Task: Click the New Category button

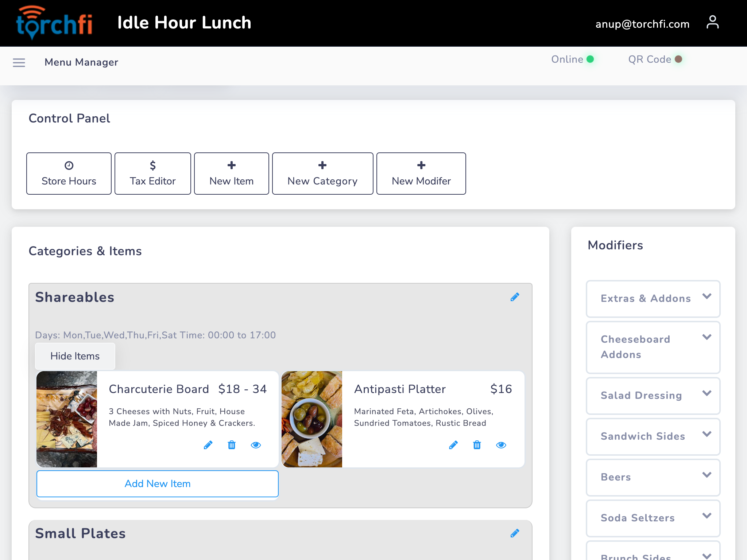Action: [323, 174]
